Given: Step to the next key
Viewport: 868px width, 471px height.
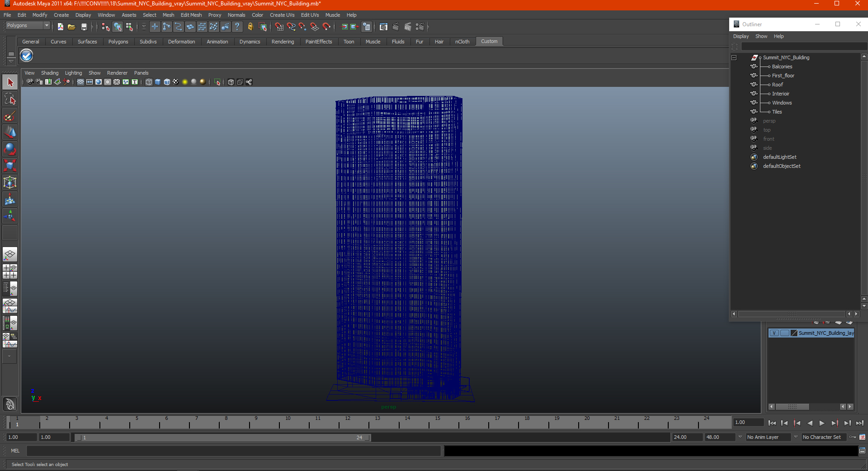Looking at the screenshot, I should coord(835,423).
